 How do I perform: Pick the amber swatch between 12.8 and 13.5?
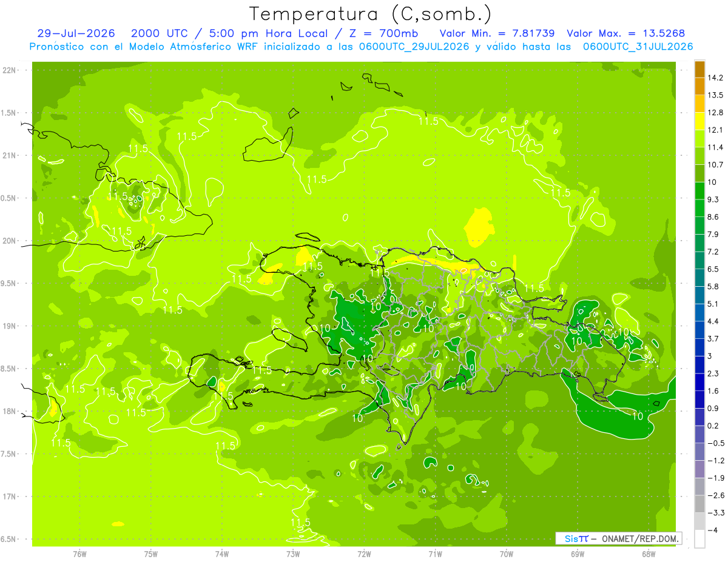[x=699, y=104]
